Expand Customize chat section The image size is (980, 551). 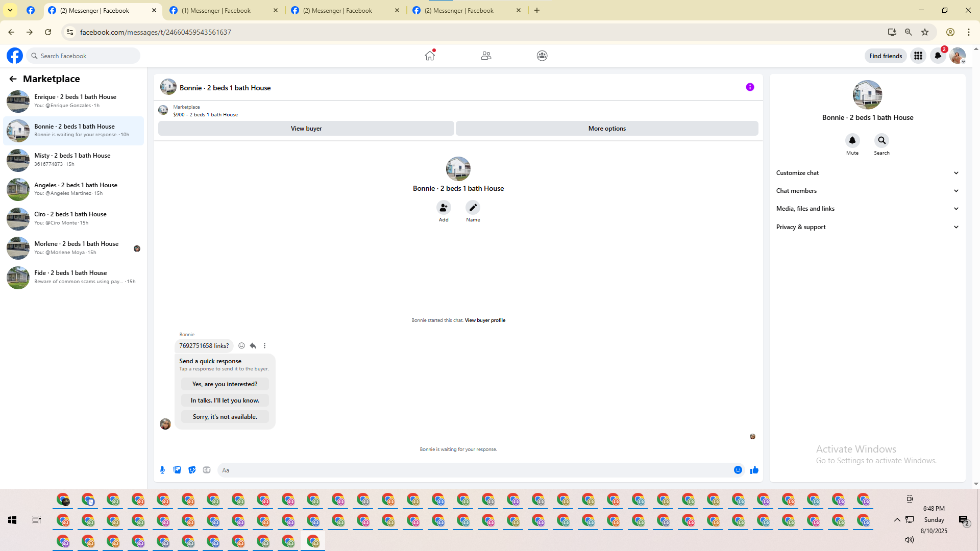click(x=867, y=173)
